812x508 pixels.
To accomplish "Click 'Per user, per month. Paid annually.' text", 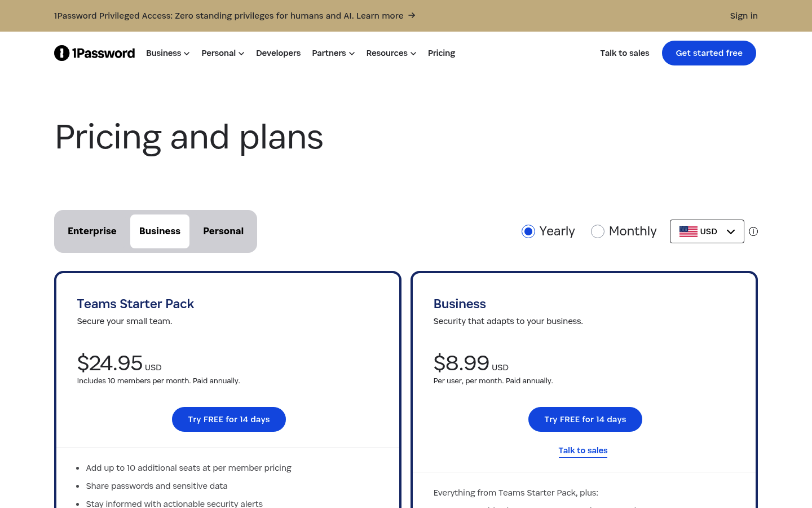I will pos(493,381).
